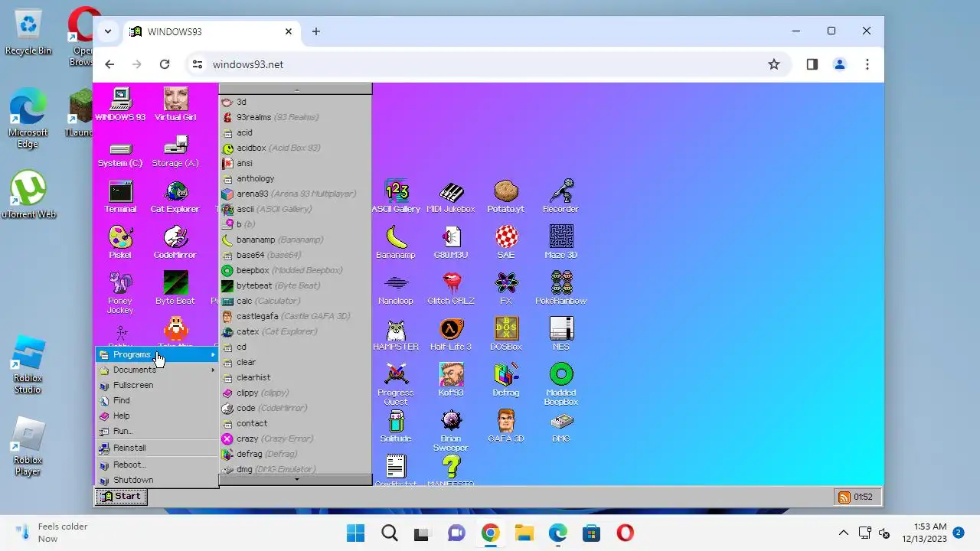
Task: Launch castlegafa (Castle GAFA 3D)
Action: (x=296, y=316)
